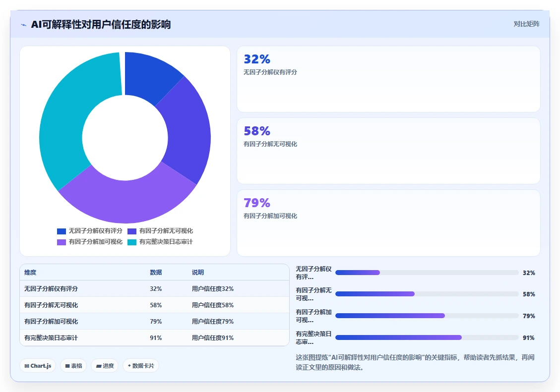This screenshot has height=392, width=560.
Task: Click the 32% progress bar
Action: pyautogui.click(x=427, y=273)
